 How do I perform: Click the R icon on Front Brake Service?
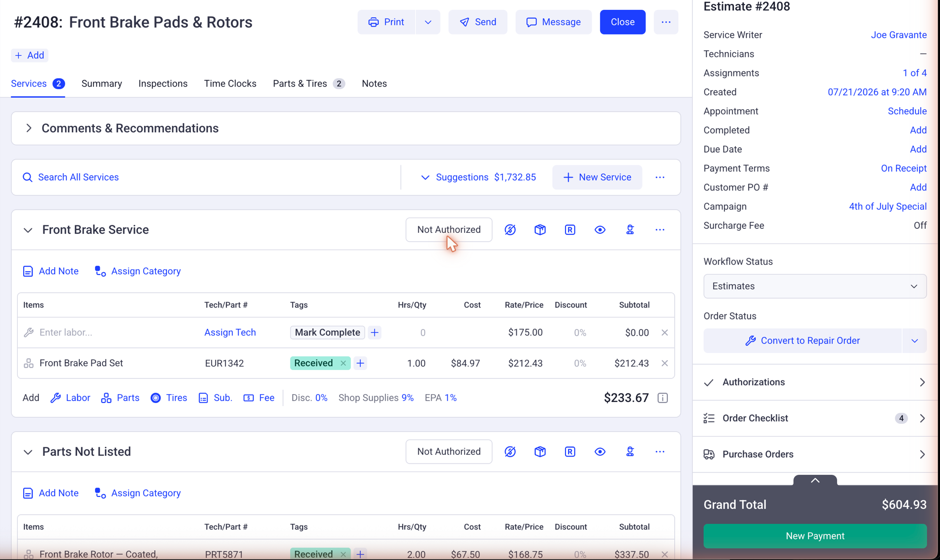570,230
